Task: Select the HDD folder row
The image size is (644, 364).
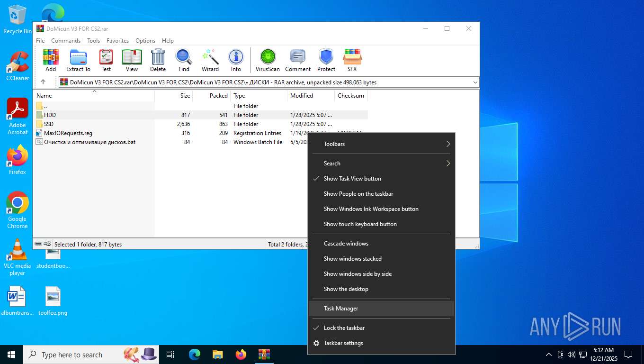Action: [x=201, y=115]
